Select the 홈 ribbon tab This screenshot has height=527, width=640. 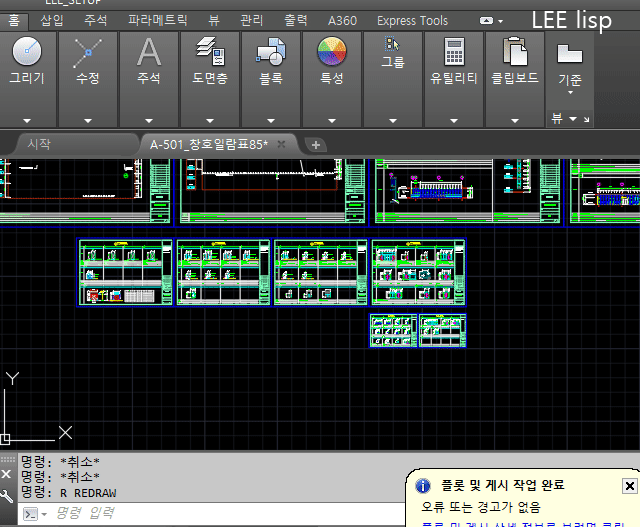(14, 20)
